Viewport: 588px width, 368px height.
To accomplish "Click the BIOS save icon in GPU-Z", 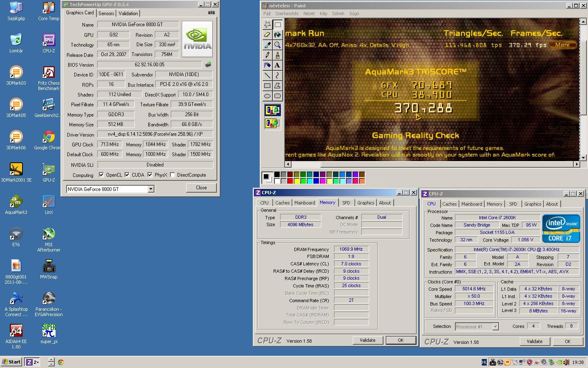I will (x=208, y=65).
